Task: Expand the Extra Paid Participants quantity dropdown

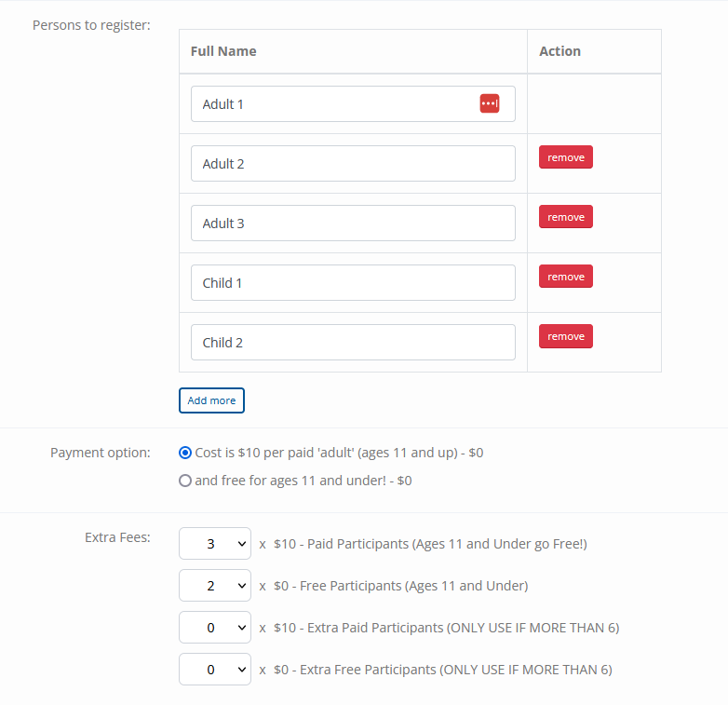Action: click(215, 628)
